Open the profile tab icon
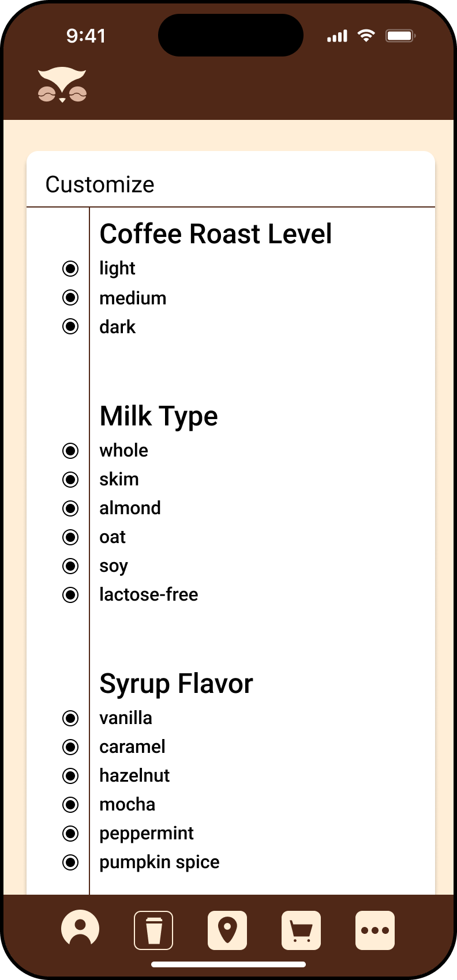Screen dimensions: 457x980 [80, 929]
